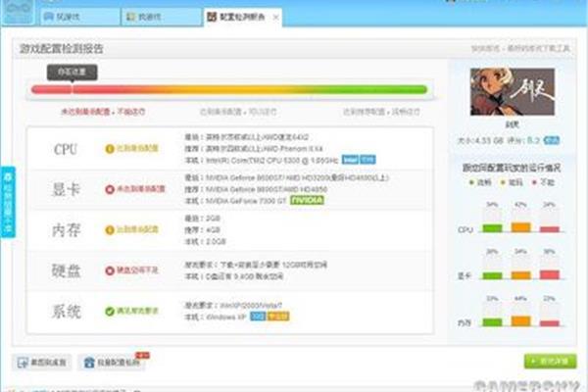The image size is (588, 392).
Task: Click the memory recommended 4GB line
Action: coord(203,230)
